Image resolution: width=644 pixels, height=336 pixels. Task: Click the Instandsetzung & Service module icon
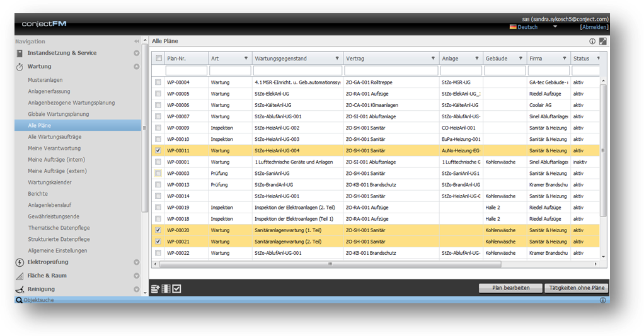click(x=20, y=53)
